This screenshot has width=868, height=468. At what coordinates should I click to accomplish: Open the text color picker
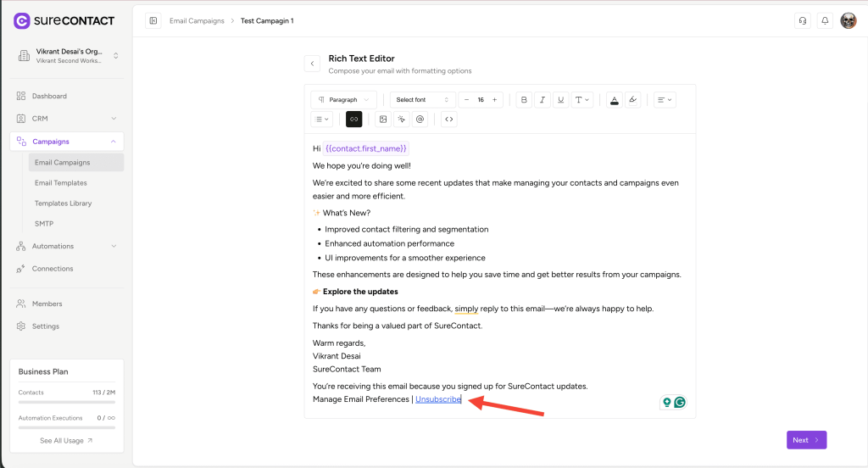pos(615,100)
